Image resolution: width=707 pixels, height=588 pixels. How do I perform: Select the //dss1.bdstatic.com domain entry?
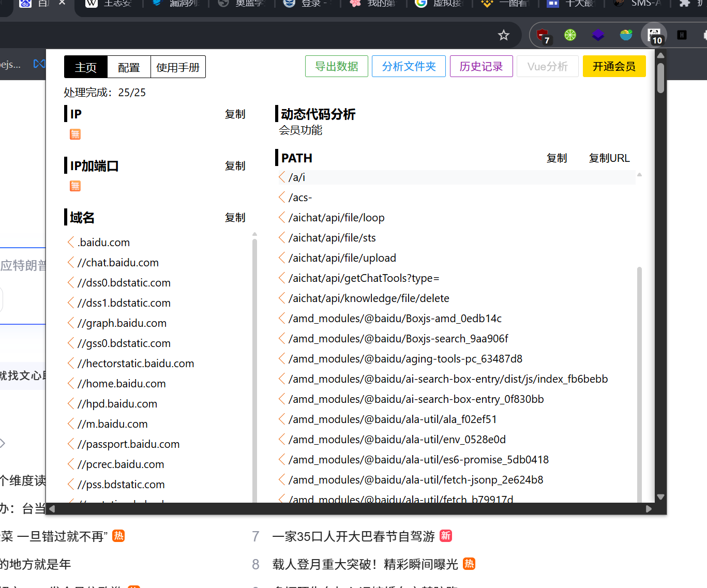124,303
